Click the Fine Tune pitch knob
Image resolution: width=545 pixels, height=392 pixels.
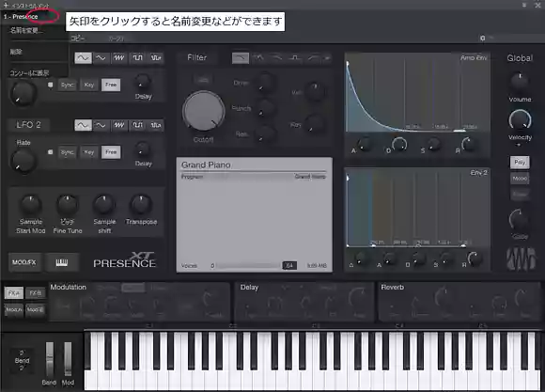coord(67,205)
